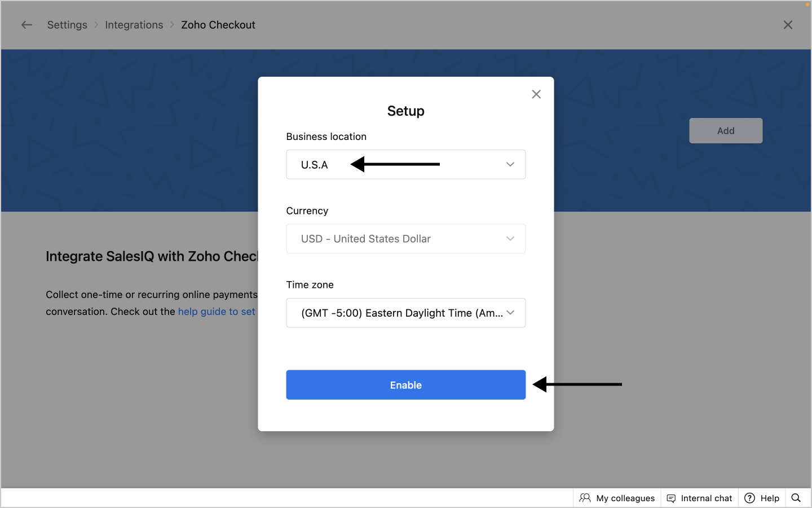
Task: Click the Time zone field label
Action: tap(310, 285)
